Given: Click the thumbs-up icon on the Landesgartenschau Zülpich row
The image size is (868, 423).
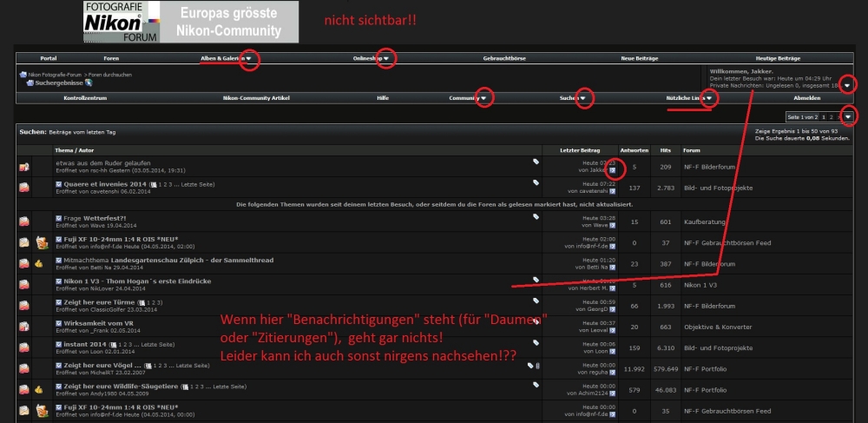Looking at the screenshot, I should click(x=39, y=263).
